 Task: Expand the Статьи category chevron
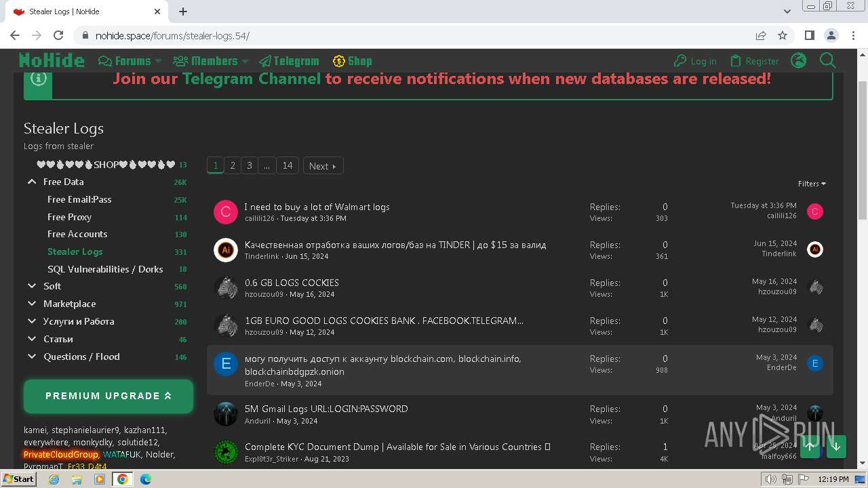click(32, 339)
